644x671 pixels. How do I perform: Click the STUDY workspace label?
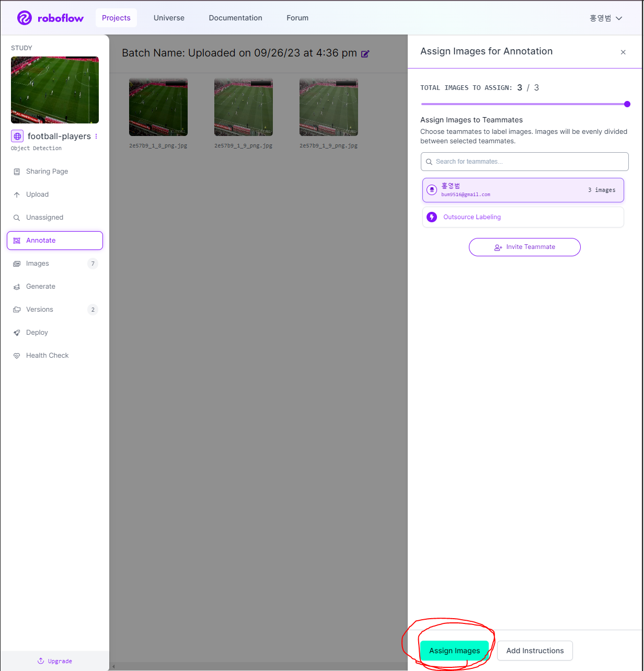coord(21,48)
